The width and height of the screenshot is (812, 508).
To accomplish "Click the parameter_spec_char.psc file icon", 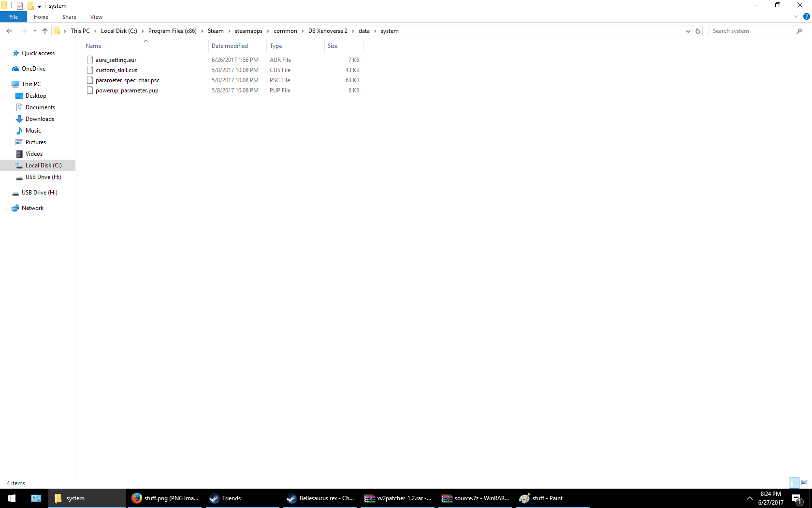I will (x=90, y=80).
